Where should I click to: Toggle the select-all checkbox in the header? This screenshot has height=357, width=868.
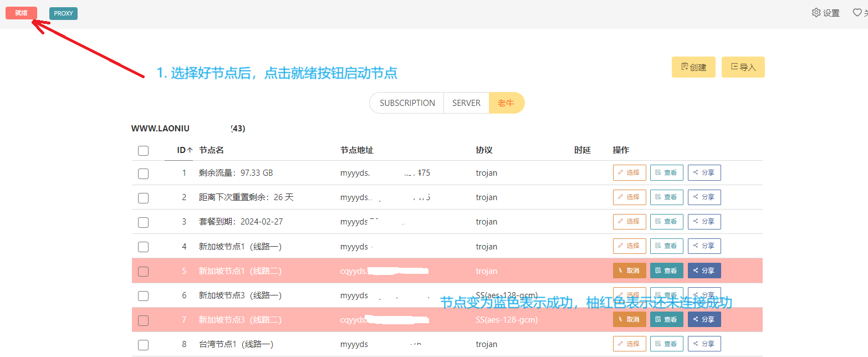tap(143, 151)
